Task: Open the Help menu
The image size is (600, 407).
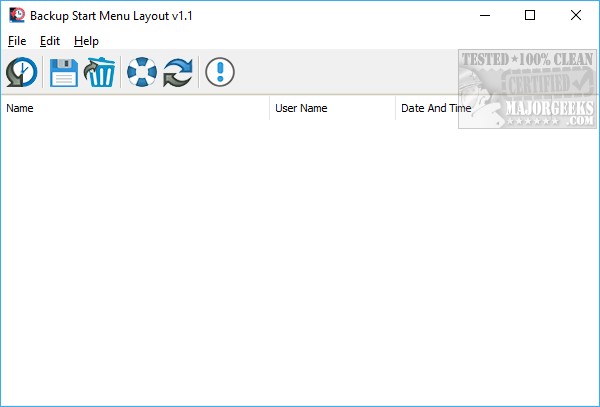Action: (86, 41)
